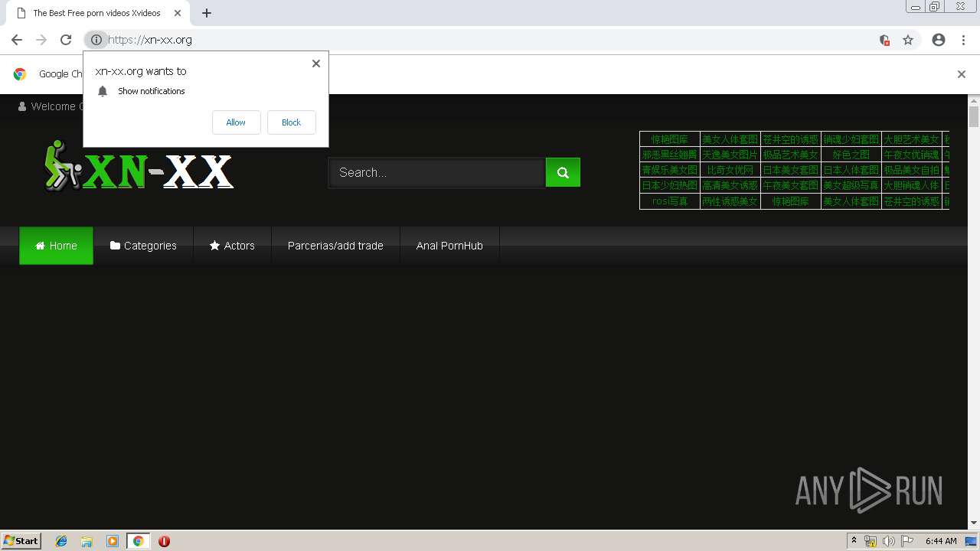Open the Categories navigation item
The height and width of the screenshot is (551, 980).
pyautogui.click(x=143, y=246)
